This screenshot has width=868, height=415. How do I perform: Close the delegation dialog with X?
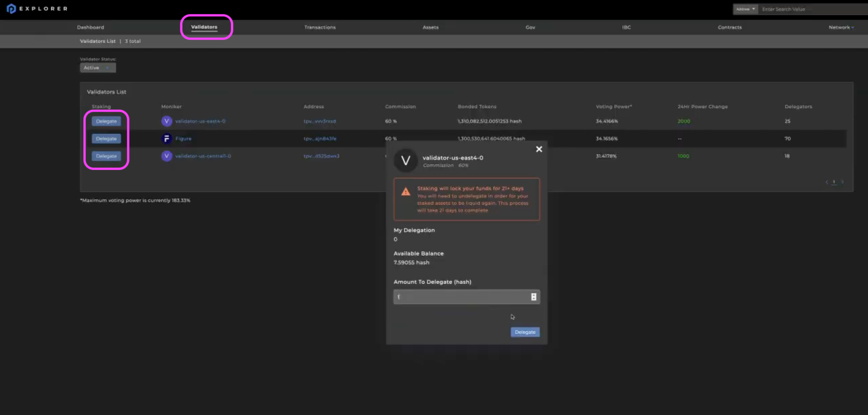(539, 149)
